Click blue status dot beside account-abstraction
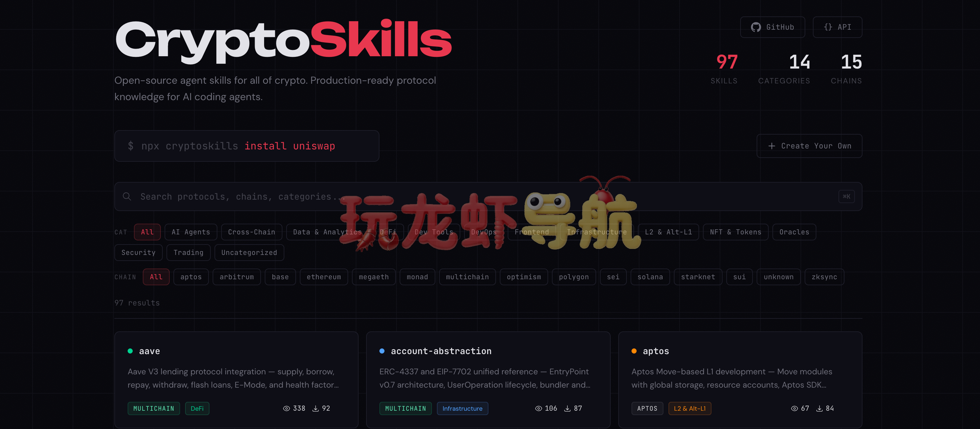980x429 pixels. (382, 351)
